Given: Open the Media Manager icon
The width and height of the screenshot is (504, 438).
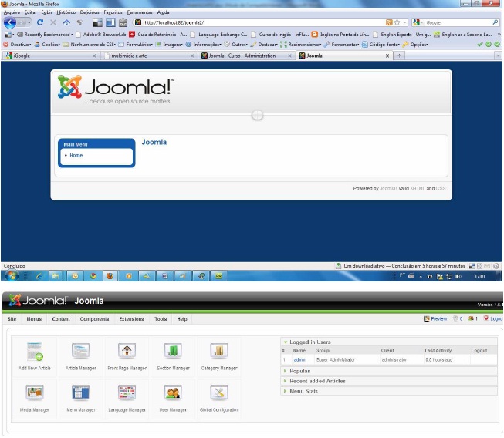Looking at the screenshot, I should [35, 398].
